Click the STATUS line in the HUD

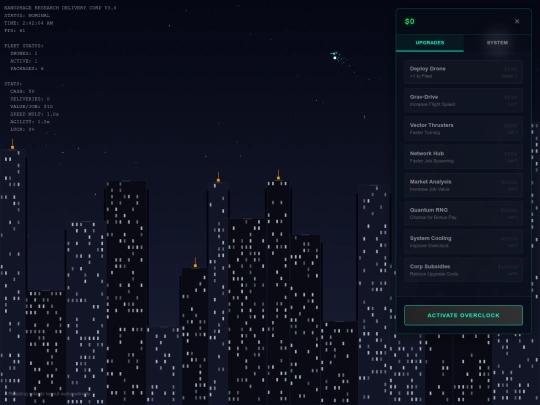tap(27, 15)
